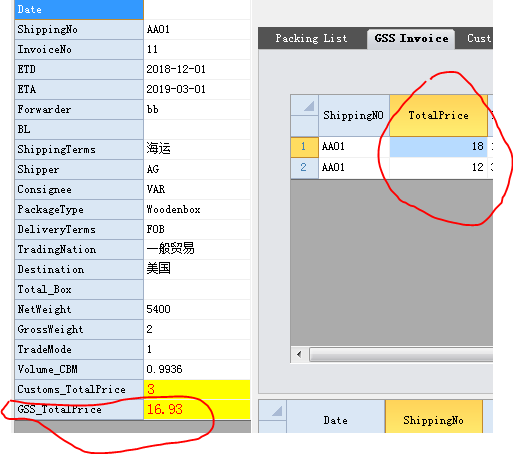Image resolution: width=513 pixels, height=454 pixels.
Task: Click the ETD value 2018-12-01
Action: pos(197,69)
